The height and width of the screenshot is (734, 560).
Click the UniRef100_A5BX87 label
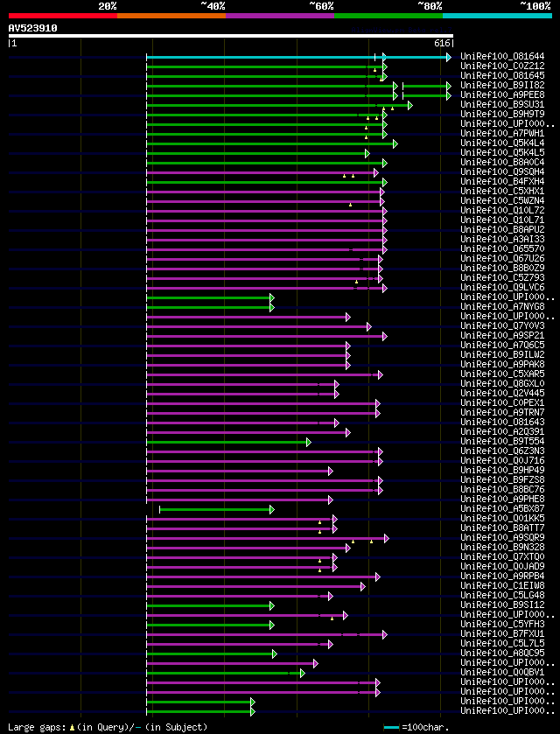point(502,508)
